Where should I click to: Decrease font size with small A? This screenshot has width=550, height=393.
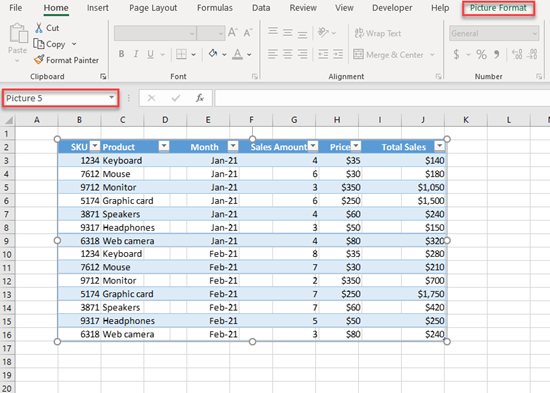(x=248, y=33)
